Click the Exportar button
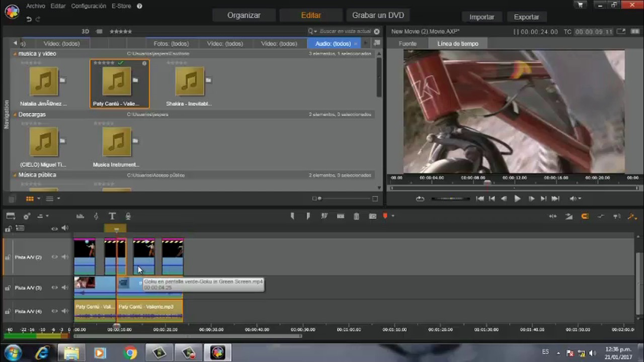This screenshot has width=644, height=362. [x=526, y=17]
